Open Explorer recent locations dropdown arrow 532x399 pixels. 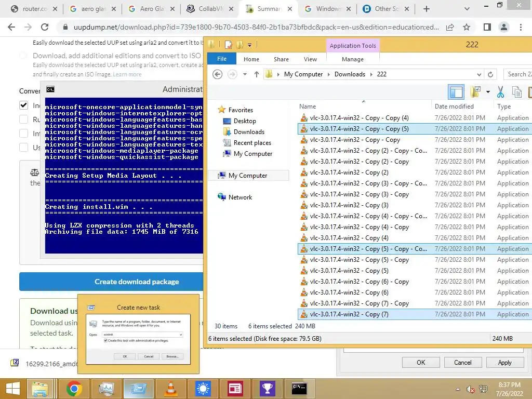[245, 74]
